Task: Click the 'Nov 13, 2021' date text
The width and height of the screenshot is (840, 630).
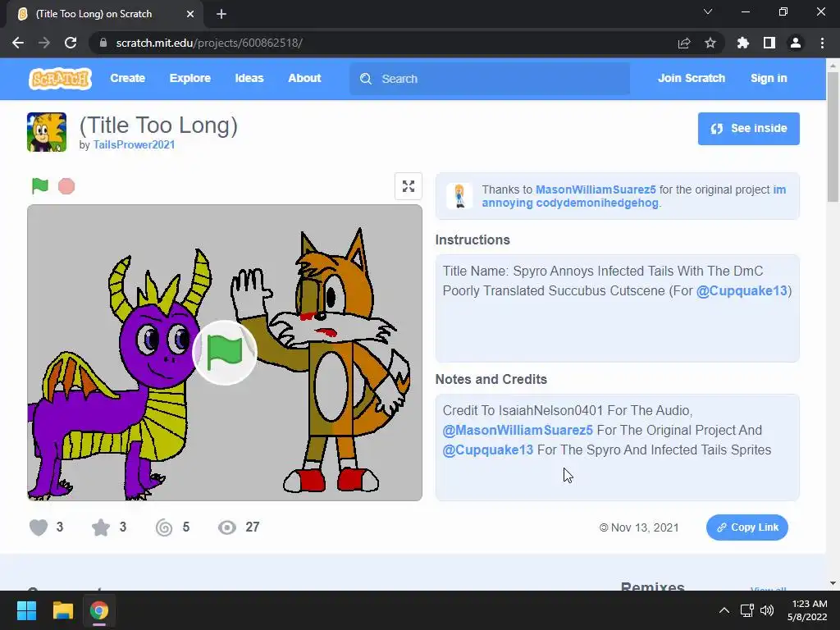Action: click(645, 527)
